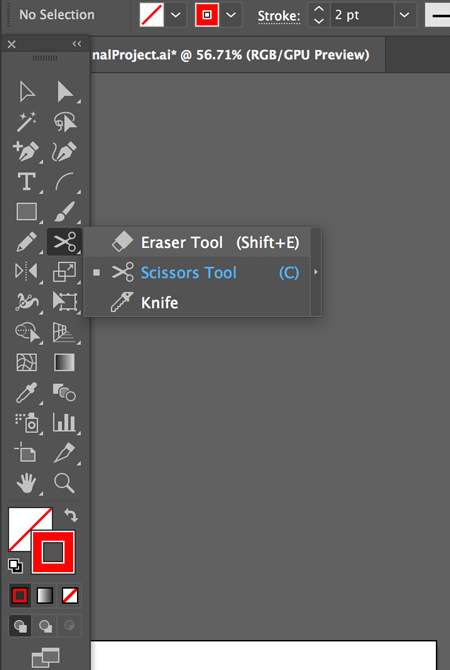The image size is (450, 670).
Task: Select the Paintbrush tool
Action: (65, 212)
